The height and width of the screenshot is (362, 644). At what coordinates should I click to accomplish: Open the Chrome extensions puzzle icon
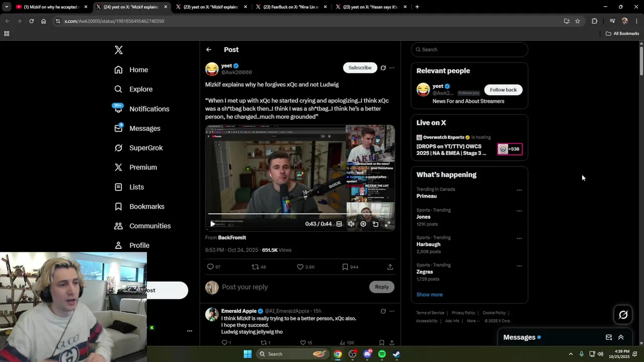point(595,21)
